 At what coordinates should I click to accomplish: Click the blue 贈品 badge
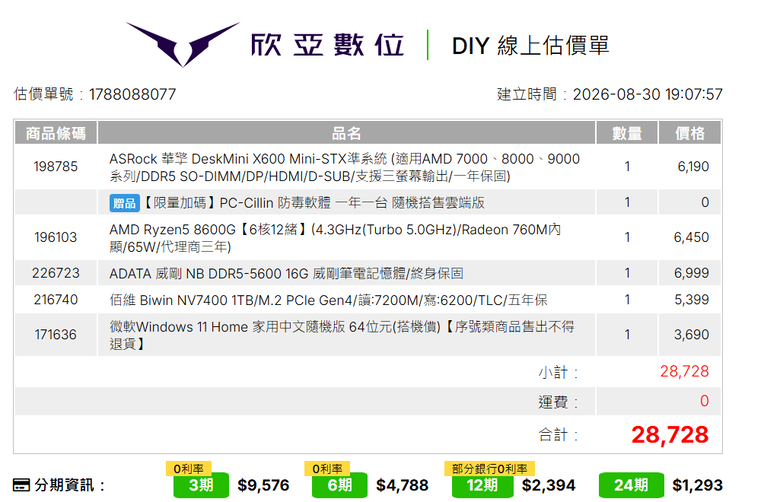pyautogui.click(x=124, y=203)
